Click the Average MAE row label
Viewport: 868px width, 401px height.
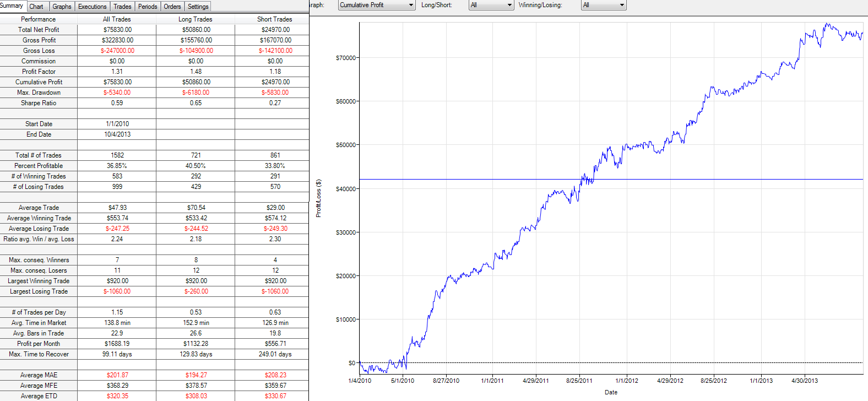pos(39,375)
